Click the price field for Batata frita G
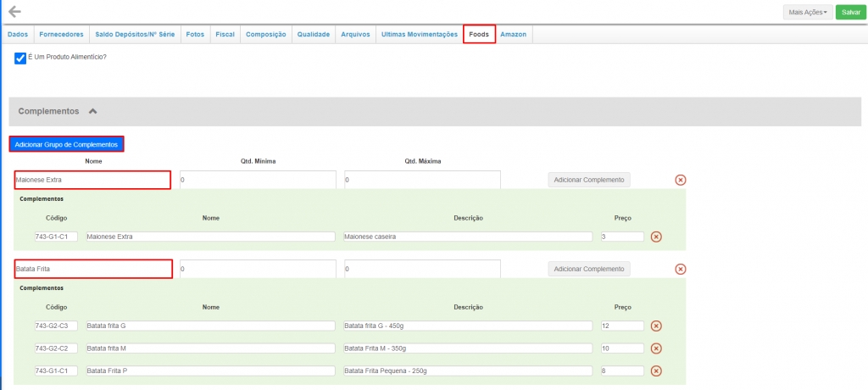This screenshot has width=868, height=390. [620, 326]
